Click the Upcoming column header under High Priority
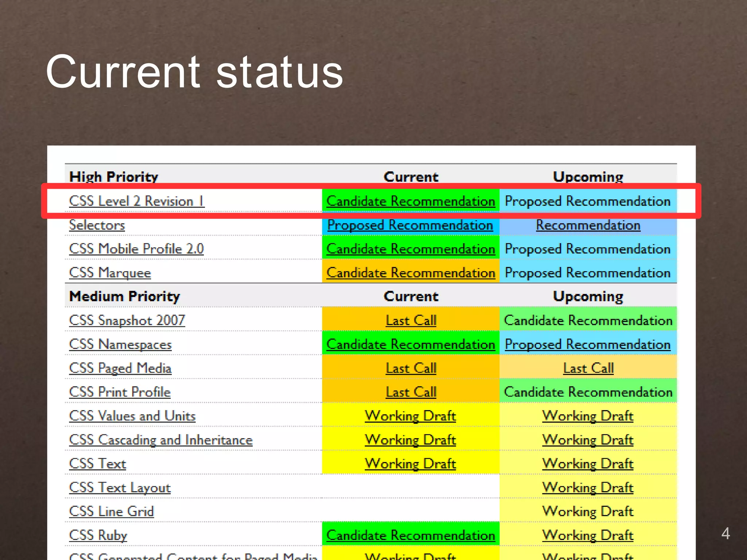Viewport: 747px width, 560px height. tap(588, 177)
